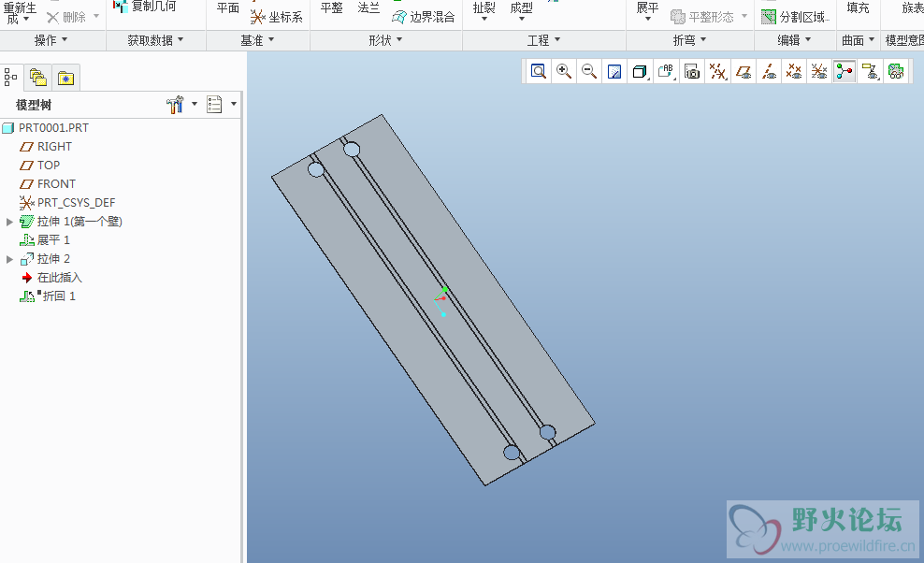The image size is (924, 563).
Task: Click the model tree Show list icon
Action: pyautogui.click(x=214, y=105)
